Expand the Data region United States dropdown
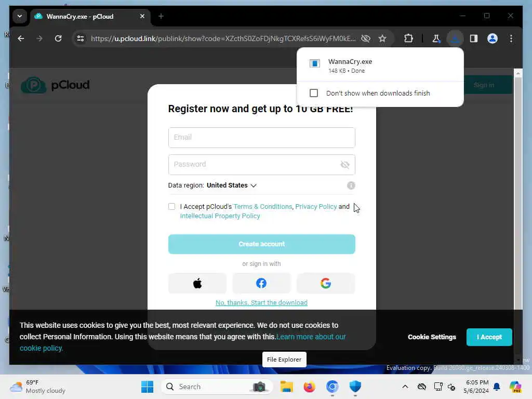 point(231,185)
